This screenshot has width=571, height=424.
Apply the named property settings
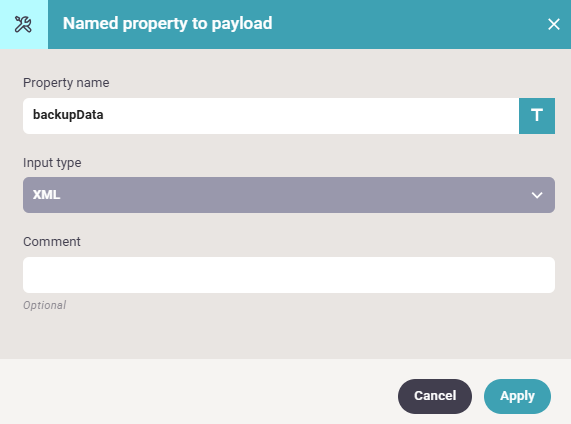517,396
